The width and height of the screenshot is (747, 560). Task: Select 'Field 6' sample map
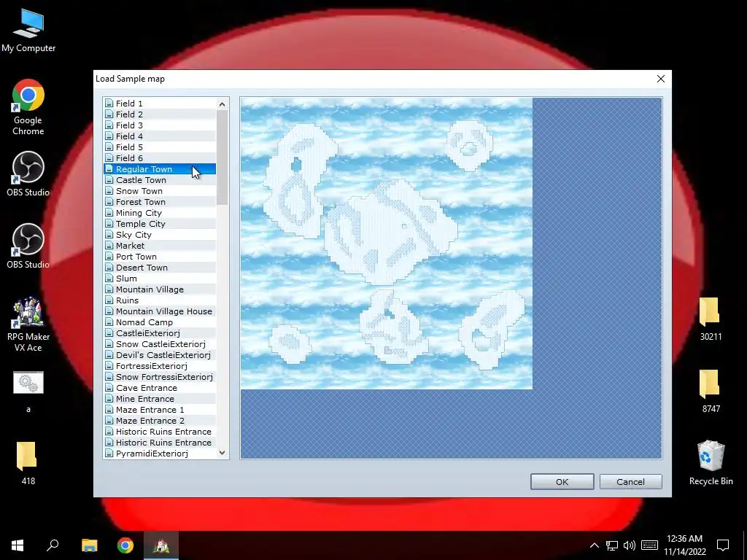click(x=160, y=158)
